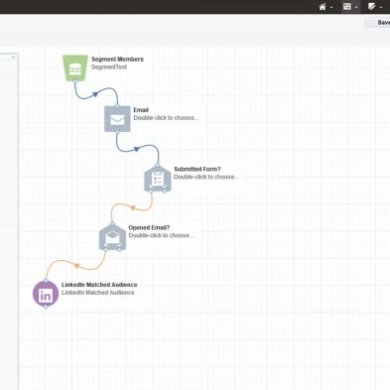The height and width of the screenshot is (390, 390).
Task: Click the 'Email' step title
Action: (x=141, y=110)
